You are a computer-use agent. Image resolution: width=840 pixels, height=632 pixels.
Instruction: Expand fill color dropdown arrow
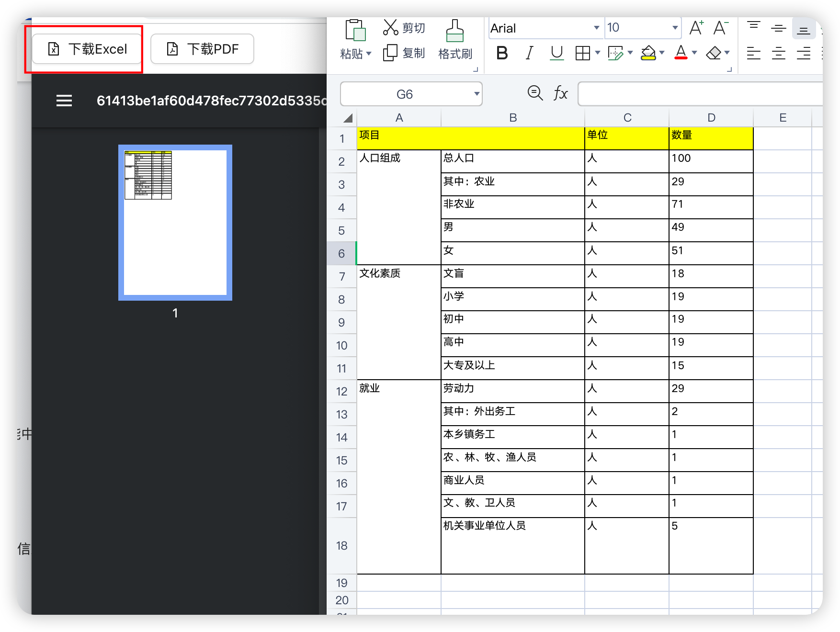661,53
